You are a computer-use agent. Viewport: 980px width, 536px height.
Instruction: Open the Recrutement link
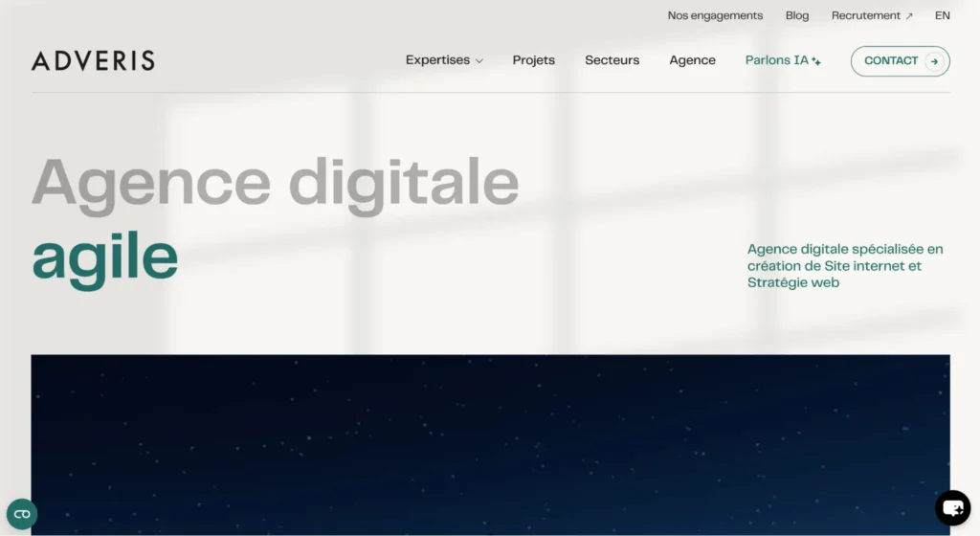point(872,15)
